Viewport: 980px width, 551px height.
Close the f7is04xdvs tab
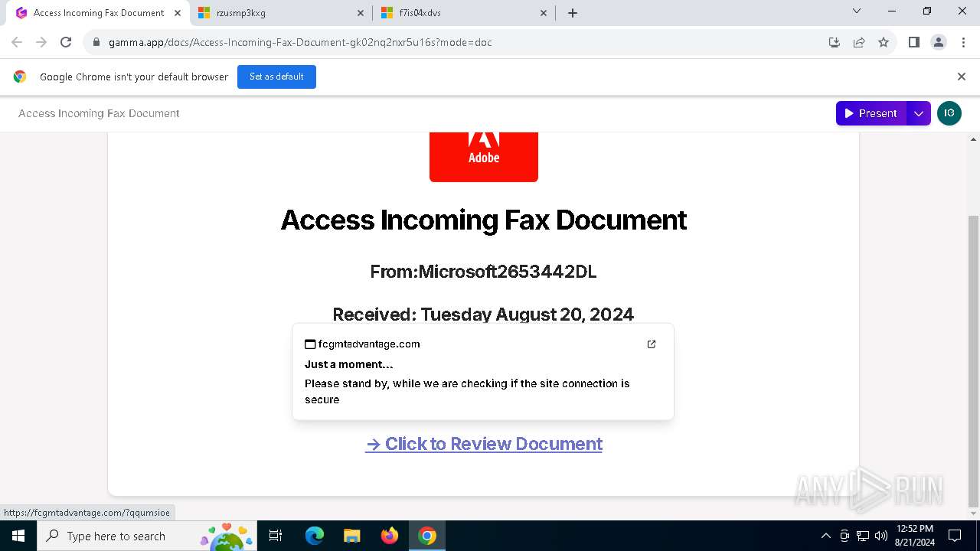(x=544, y=13)
